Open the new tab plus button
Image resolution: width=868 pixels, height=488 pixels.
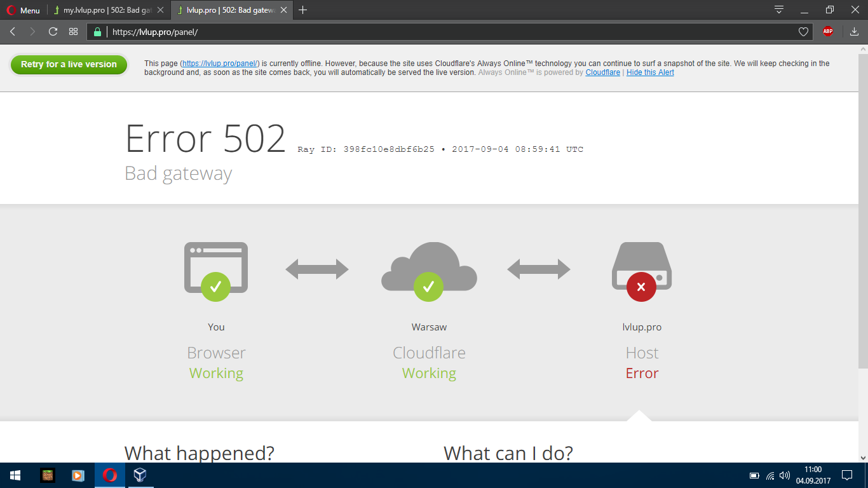click(303, 10)
